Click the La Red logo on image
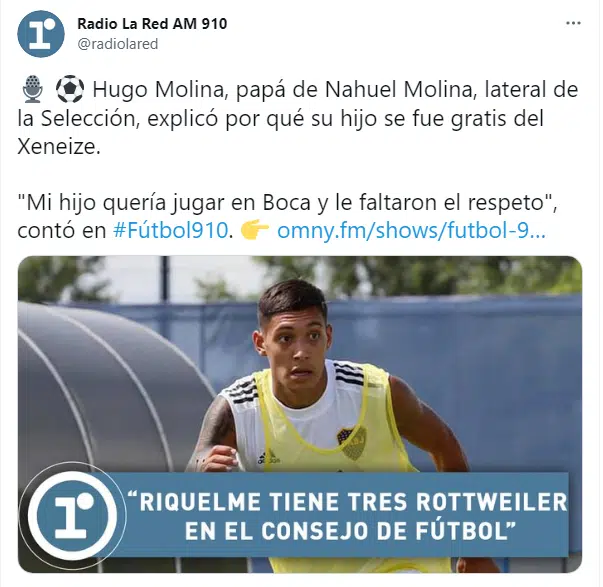Viewport: 603px width, 587px height. pyautogui.click(x=73, y=515)
